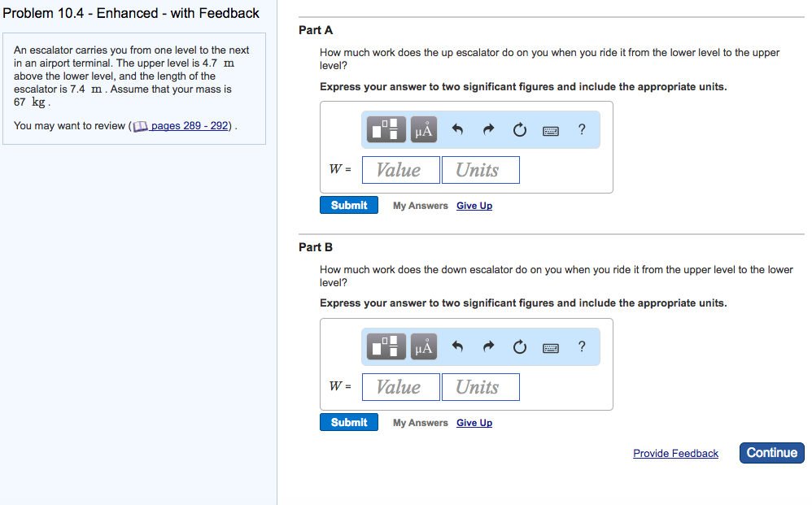Screen dimensions: 812x505
Task: Submit the Part B answer
Action: pyautogui.click(x=349, y=422)
